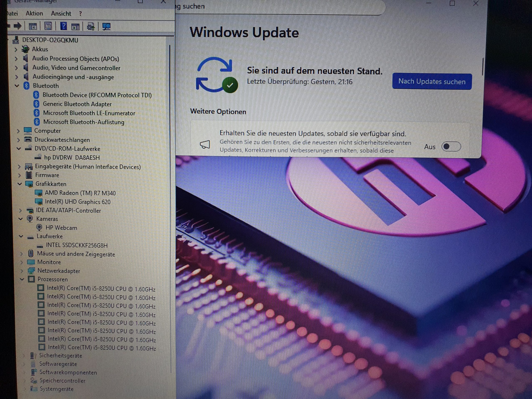The image size is (532, 399).
Task: Collapse the Prozessoren category
Action: (22, 279)
